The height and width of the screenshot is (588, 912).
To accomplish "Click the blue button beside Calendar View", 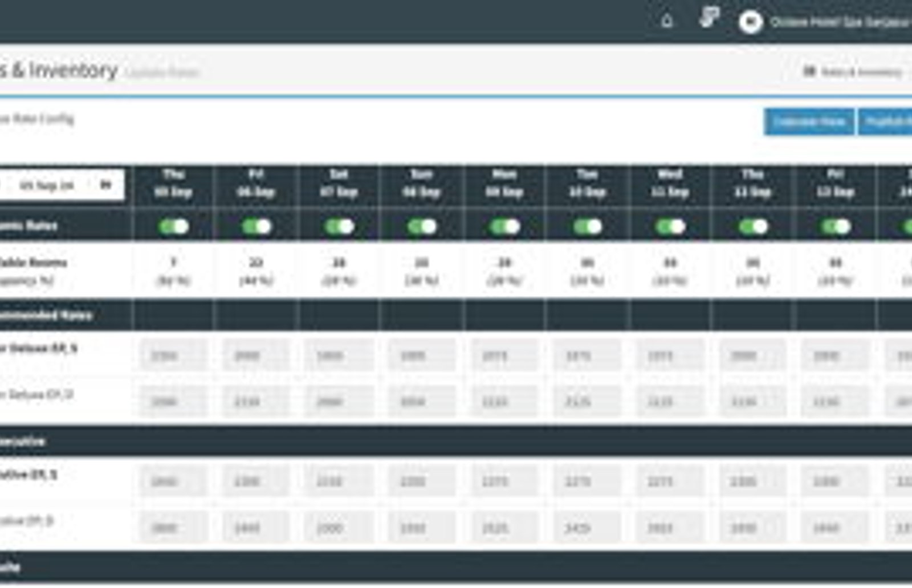I will (885, 121).
